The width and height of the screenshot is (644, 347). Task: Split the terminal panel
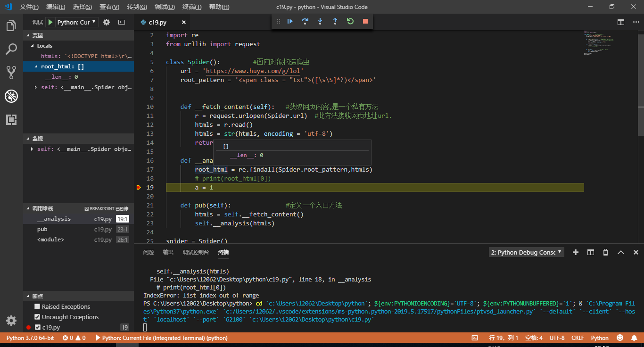coord(590,252)
